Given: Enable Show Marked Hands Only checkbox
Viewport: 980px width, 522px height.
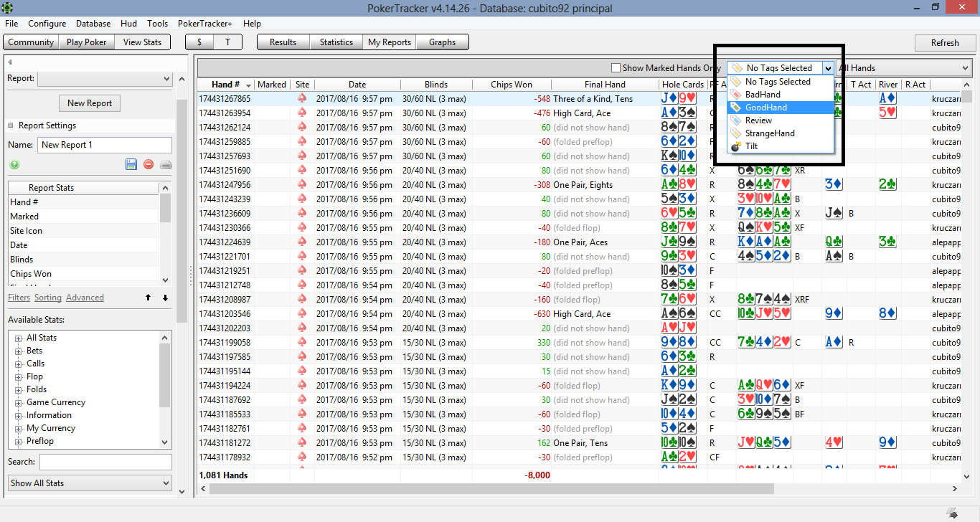Looking at the screenshot, I should click(616, 68).
